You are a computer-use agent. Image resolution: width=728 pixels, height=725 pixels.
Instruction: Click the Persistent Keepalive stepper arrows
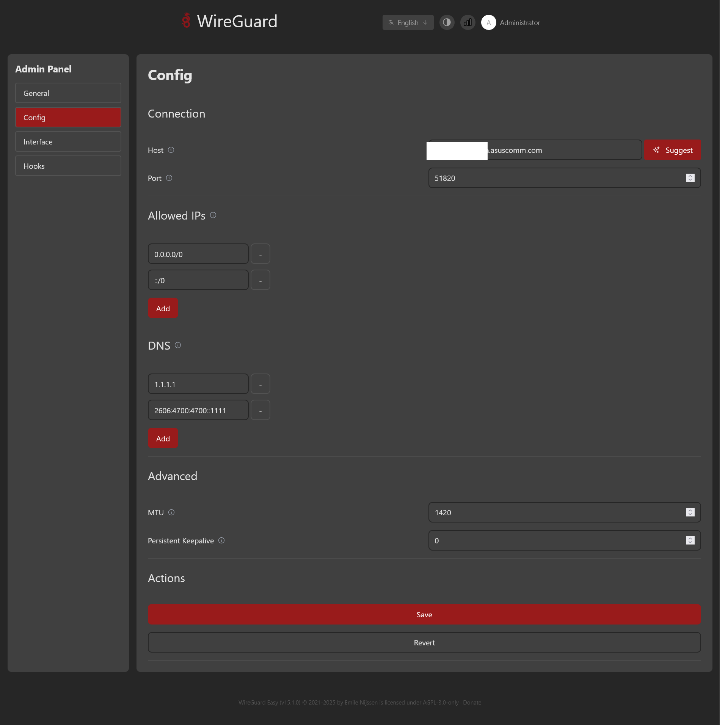point(690,540)
